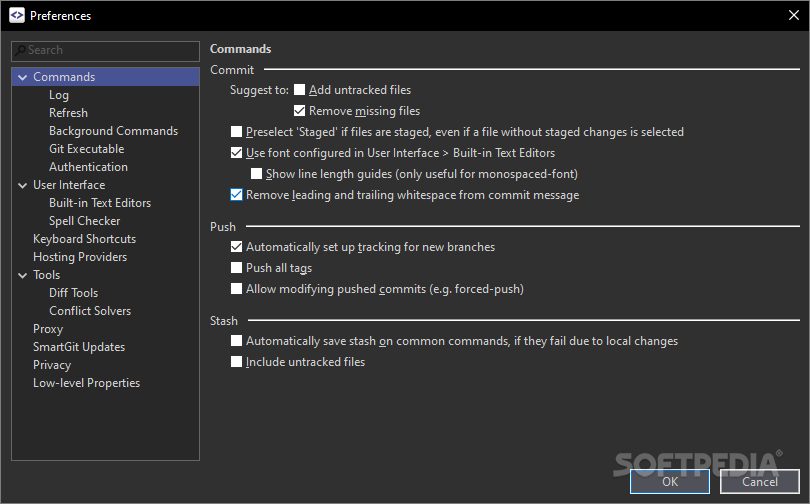Open Diff Tools settings
810x504 pixels.
(x=73, y=293)
